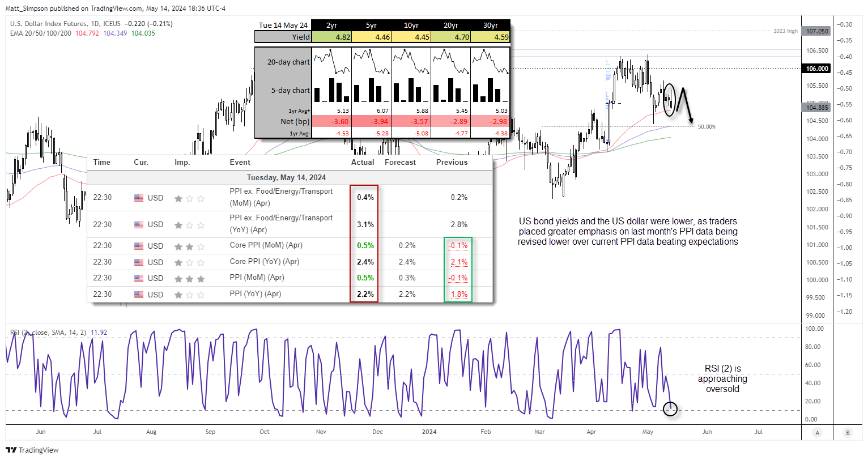
Task: Click the 'Event' column header
Action: point(240,162)
